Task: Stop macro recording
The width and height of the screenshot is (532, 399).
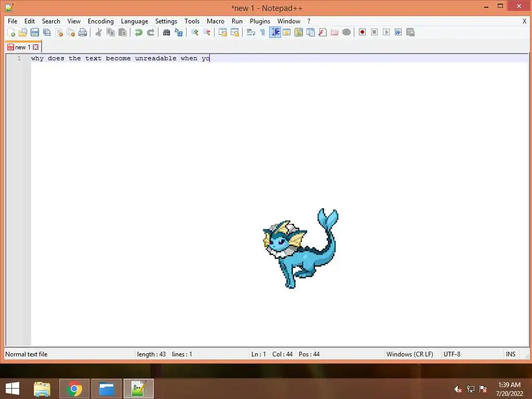Action: pyautogui.click(x=374, y=32)
